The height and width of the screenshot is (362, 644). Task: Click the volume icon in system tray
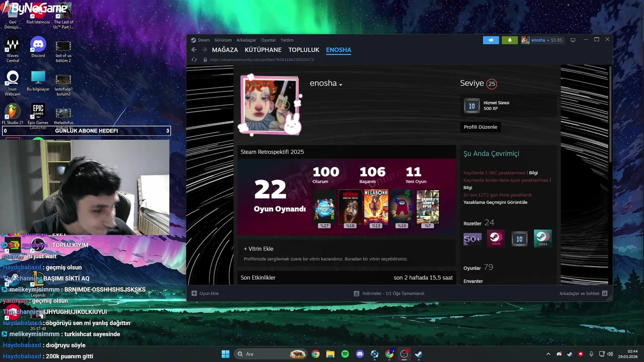[x=610, y=354]
